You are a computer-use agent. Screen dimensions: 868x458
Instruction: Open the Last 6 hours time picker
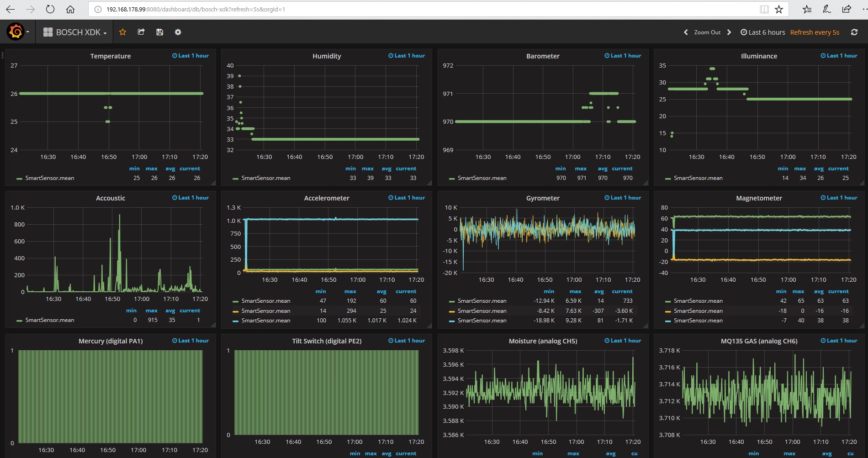click(x=762, y=32)
